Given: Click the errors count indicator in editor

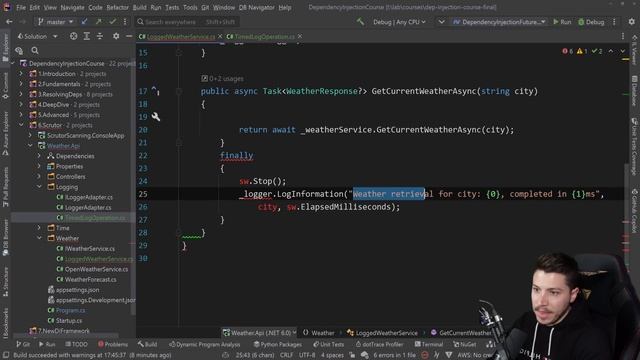Looking at the screenshot, I should coord(567,51).
